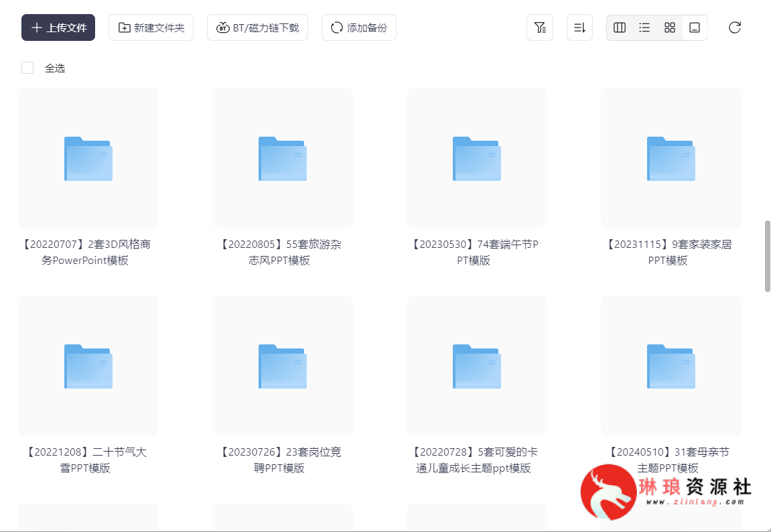Switch to column view icon
771x532 pixels.
[620, 27]
